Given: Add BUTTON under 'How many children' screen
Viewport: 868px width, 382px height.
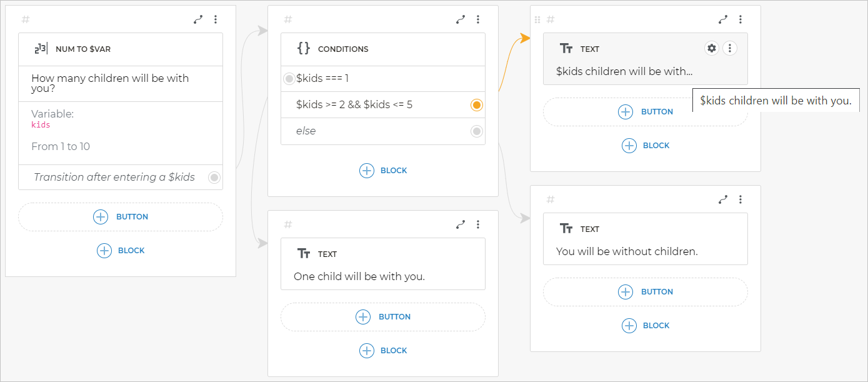Looking at the screenshot, I should 121,217.
